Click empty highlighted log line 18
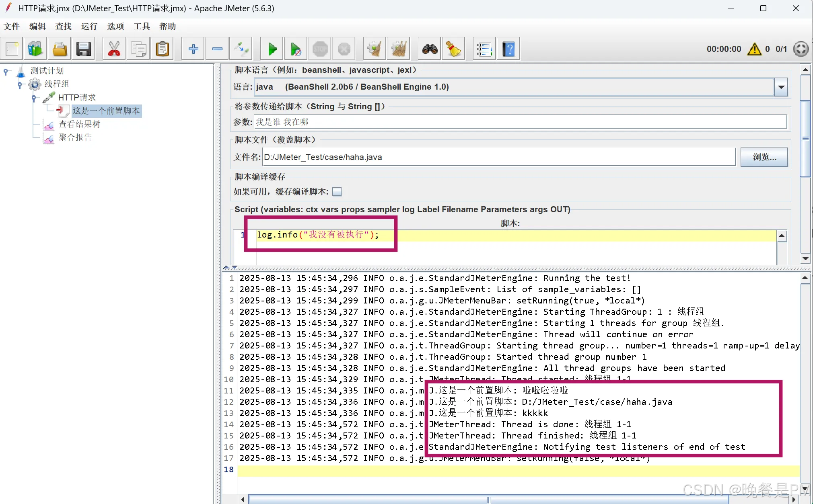This screenshot has height=504, width=813. 518,470
